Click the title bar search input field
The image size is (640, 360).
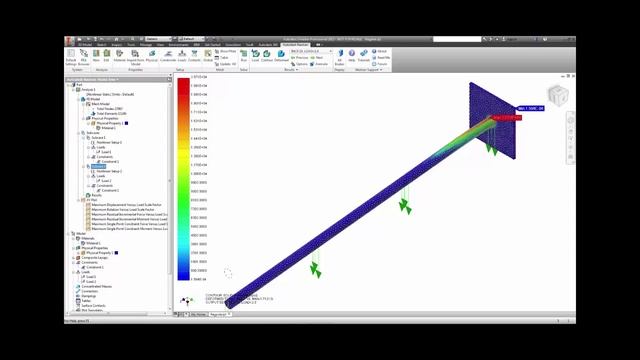coord(457,39)
